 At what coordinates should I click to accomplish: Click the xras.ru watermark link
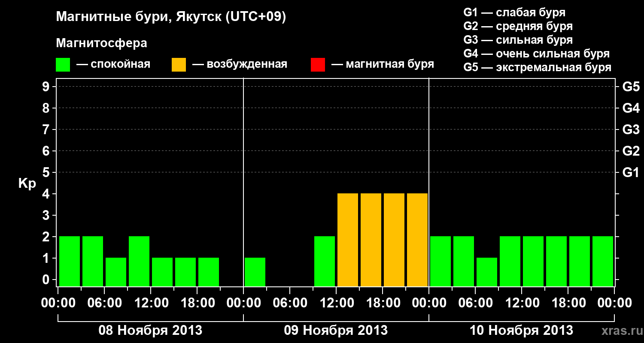620,331
